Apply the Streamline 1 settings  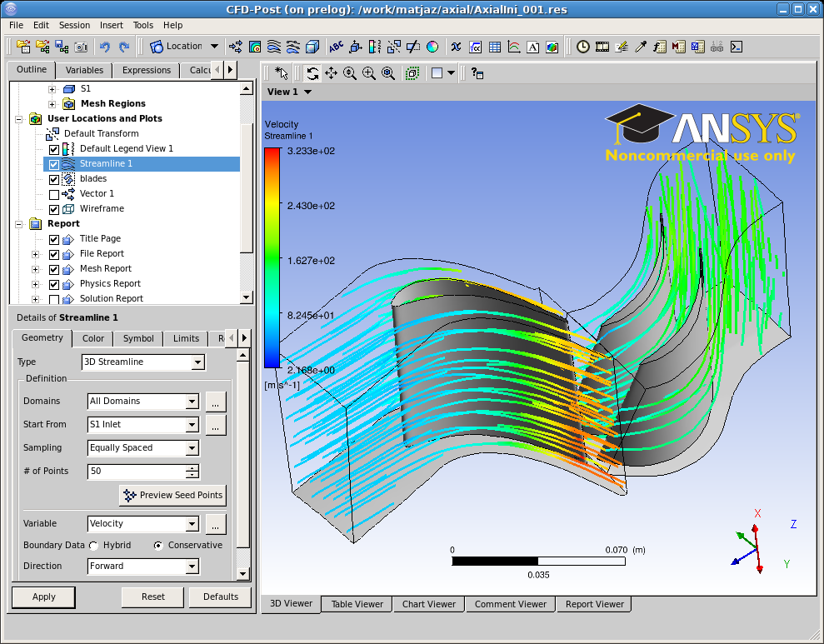click(43, 597)
